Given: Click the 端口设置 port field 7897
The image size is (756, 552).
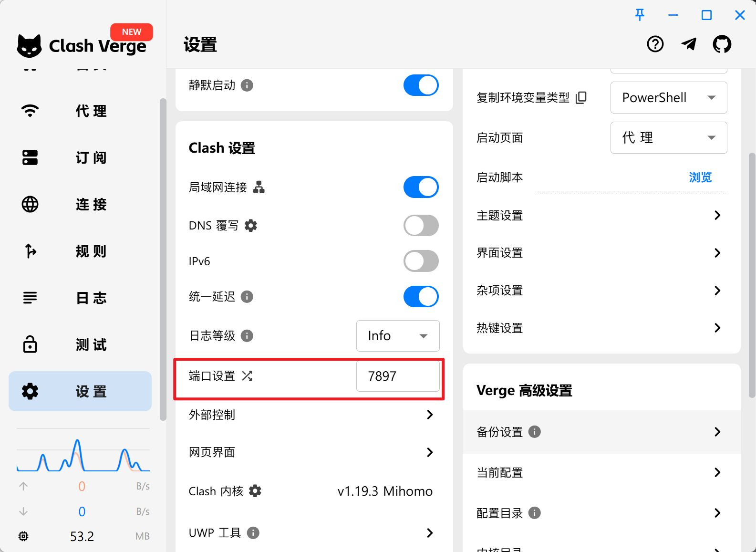Looking at the screenshot, I should pos(398,376).
